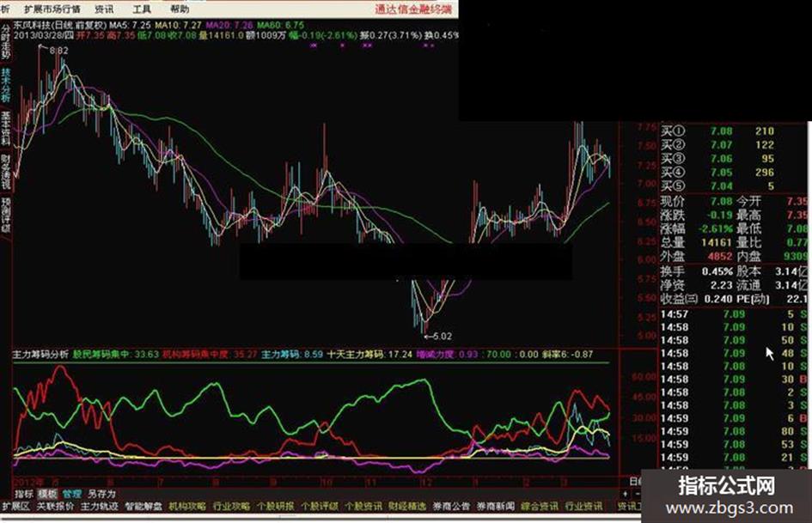
Task: Click the 指标 tab below chart
Action: tap(23, 494)
